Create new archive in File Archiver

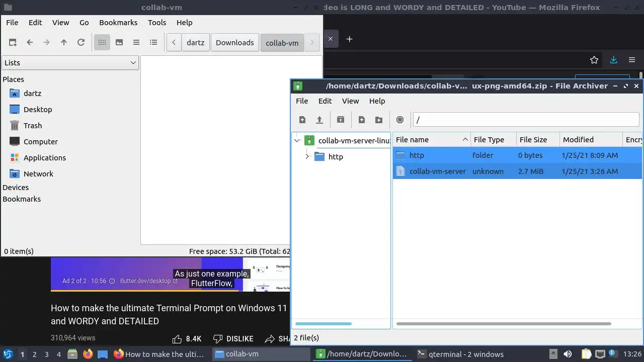click(x=302, y=120)
